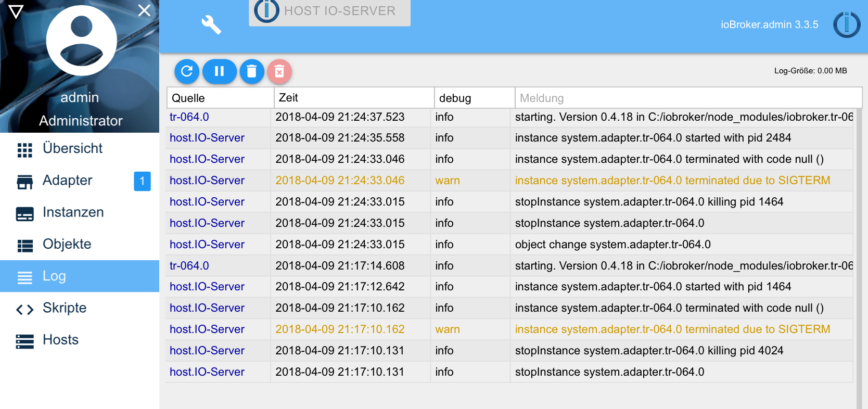This screenshot has width=868, height=409.
Task: Clear the log list with trash icon
Action: [x=252, y=71]
